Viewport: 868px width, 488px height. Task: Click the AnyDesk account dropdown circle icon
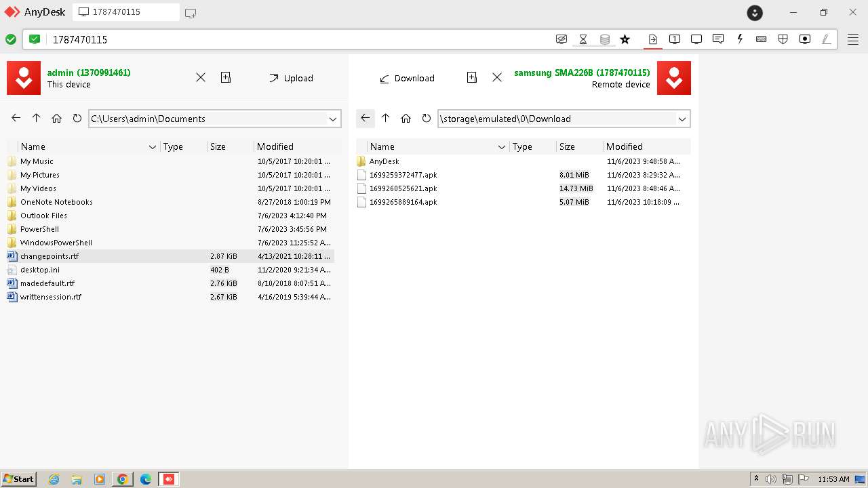(x=755, y=13)
